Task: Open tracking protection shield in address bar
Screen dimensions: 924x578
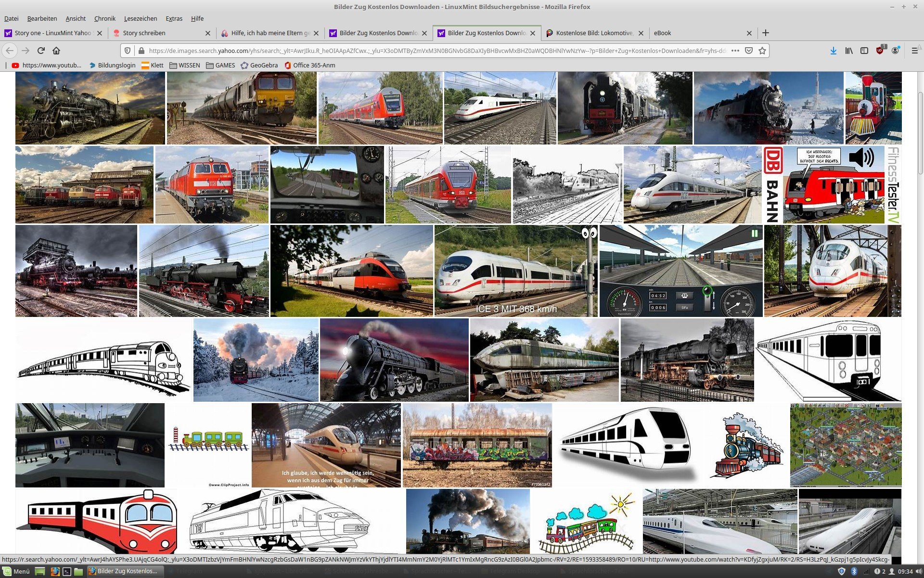Action: [x=128, y=51]
